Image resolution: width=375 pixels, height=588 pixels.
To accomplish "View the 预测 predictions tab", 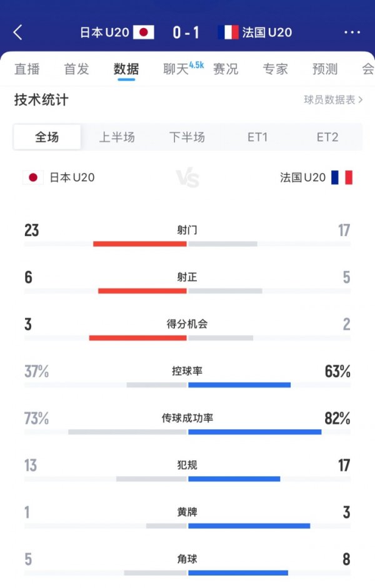I will click(x=324, y=69).
